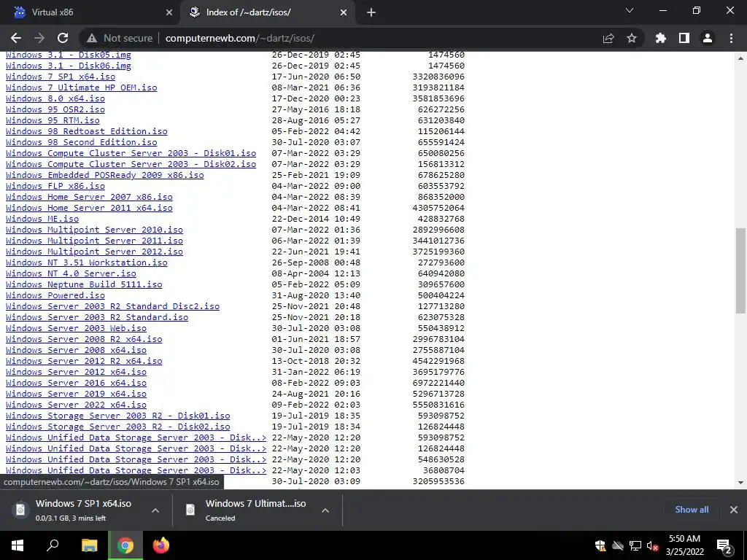Viewport: 747px width, 560px height.
Task: Click the Windows FLP x86.iso link
Action: pyautogui.click(x=55, y=186)
